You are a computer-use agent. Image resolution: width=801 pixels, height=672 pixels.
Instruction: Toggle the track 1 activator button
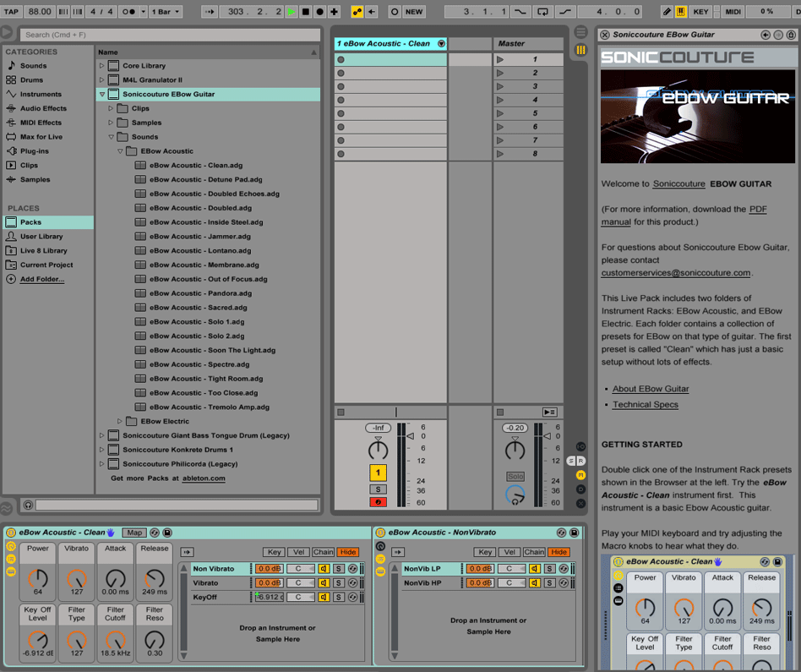(x=378, y=473)
